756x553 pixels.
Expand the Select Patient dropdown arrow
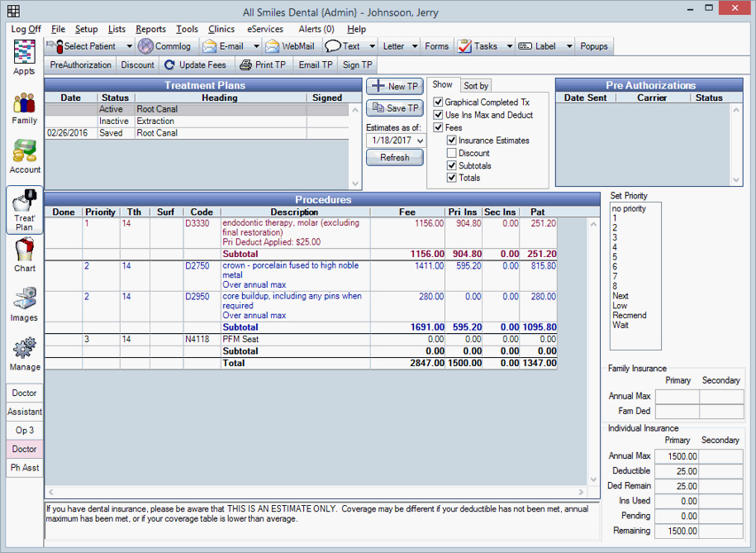(x=130, y=46)
